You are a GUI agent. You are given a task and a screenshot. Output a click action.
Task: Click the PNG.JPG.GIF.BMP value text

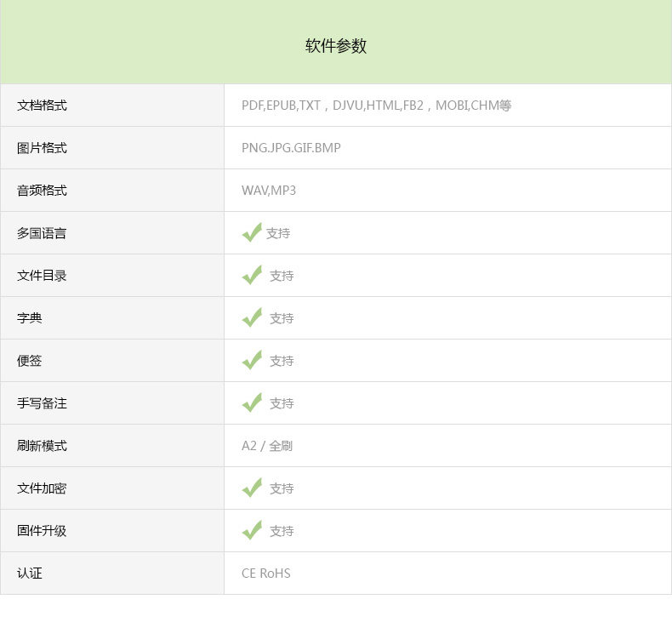coord(291,148)
